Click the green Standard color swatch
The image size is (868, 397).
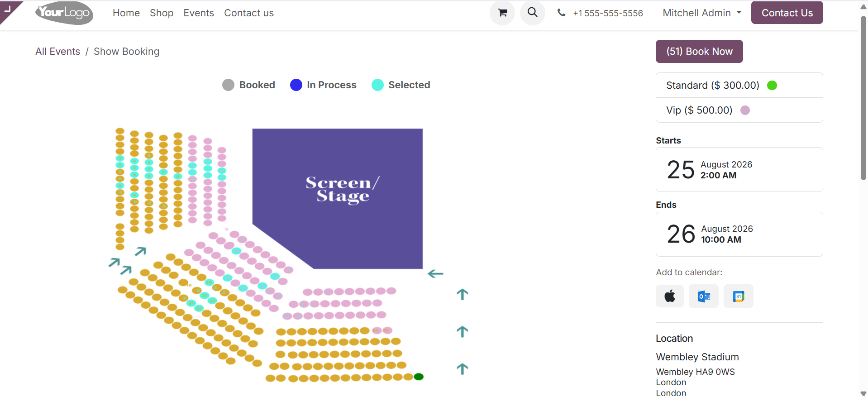[x=772, y=85]
